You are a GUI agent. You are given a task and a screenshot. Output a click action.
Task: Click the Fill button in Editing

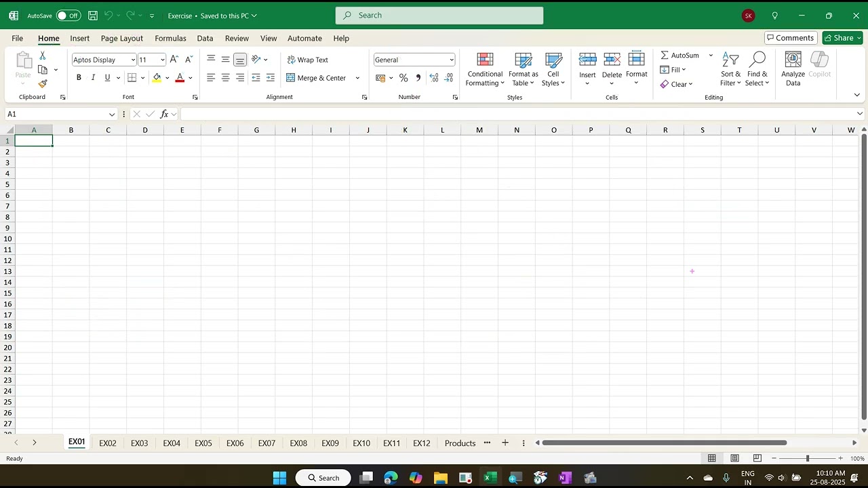[x=673, y=70]
